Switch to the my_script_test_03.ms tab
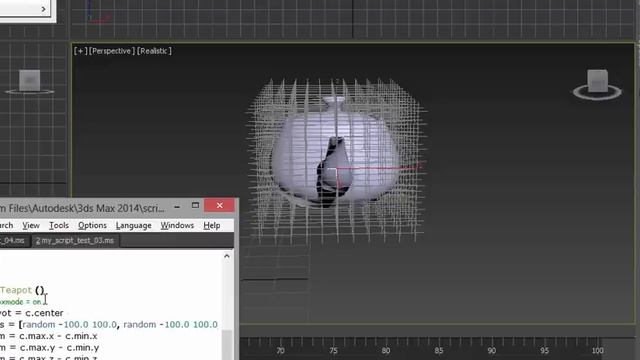Screen dimensions: 640x360 coord(75,240)
